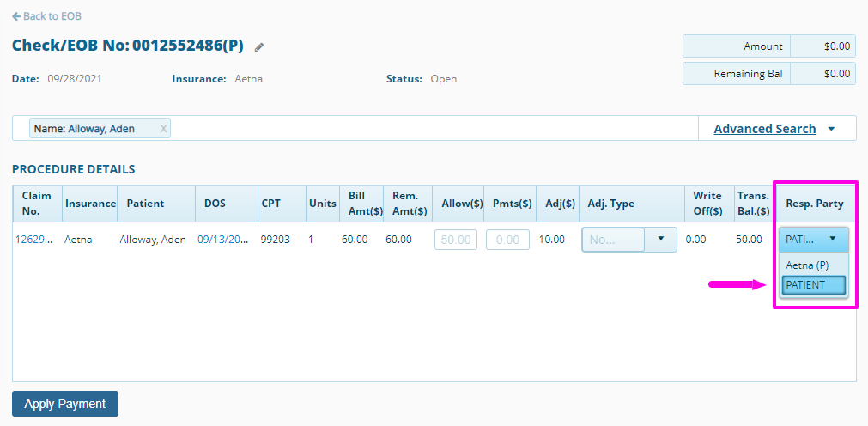Select Trans. Bal. value 50.00
This screenshot has width=868, height=426.
click(x=749, y=240)
